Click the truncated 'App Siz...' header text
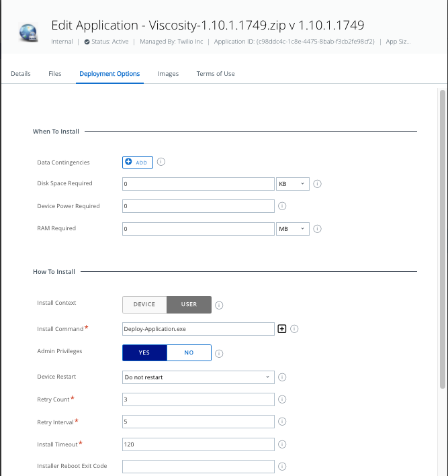Image resolution: width=448 pixels, height=476 pixels. [398, 42]
